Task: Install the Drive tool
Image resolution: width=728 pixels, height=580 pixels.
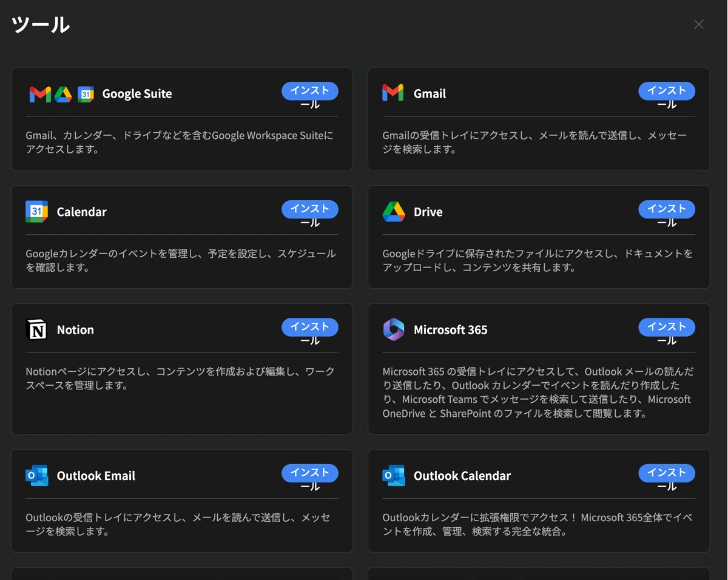Action: [x=667, y=210]
